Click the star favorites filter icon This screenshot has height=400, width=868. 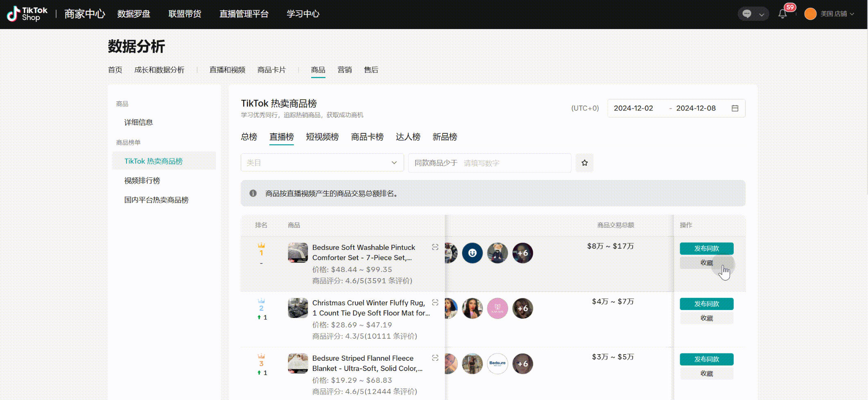click(584, 163)
